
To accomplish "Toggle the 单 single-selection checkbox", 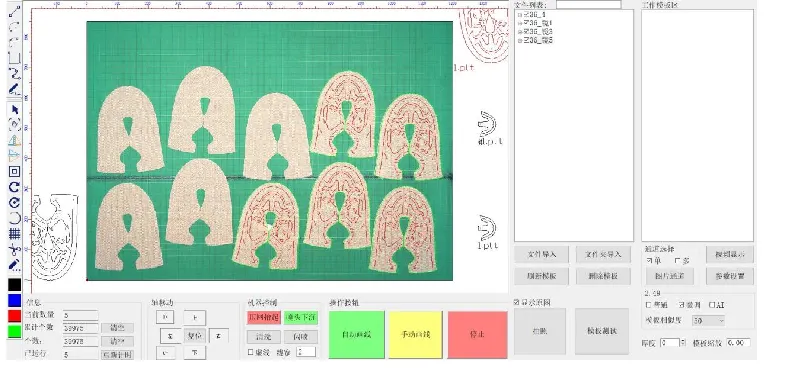I will tap(649, 261).
